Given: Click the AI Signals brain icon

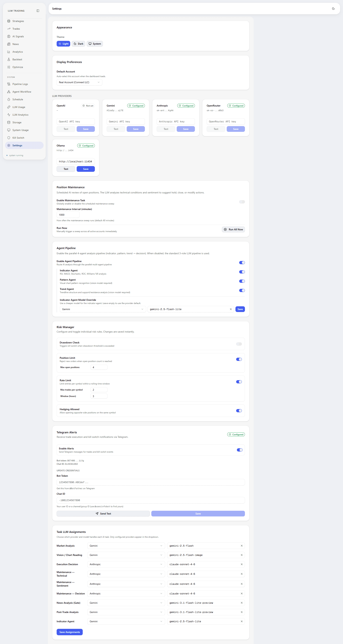Looking at the screenshot, I should [x=9, y=37].
